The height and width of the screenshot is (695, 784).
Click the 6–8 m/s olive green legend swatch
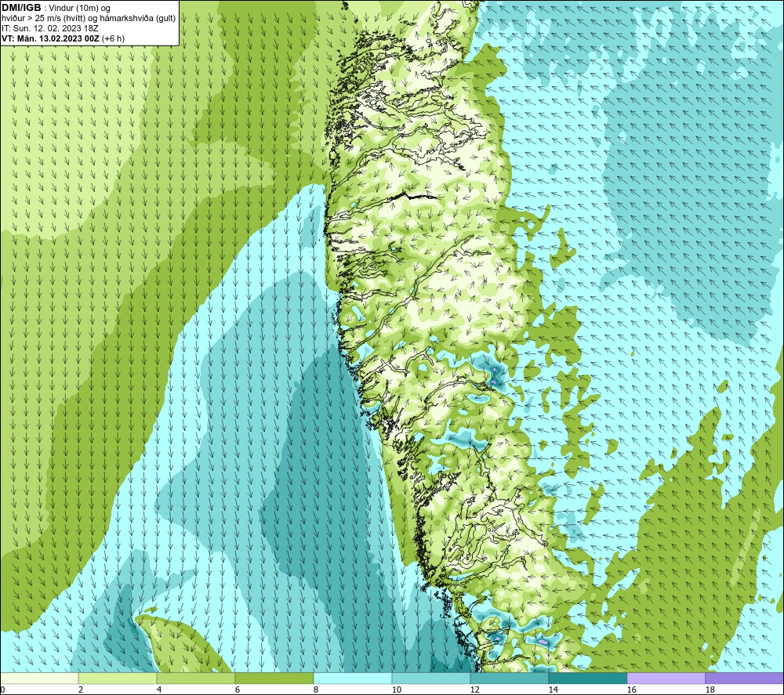point(274,678)
